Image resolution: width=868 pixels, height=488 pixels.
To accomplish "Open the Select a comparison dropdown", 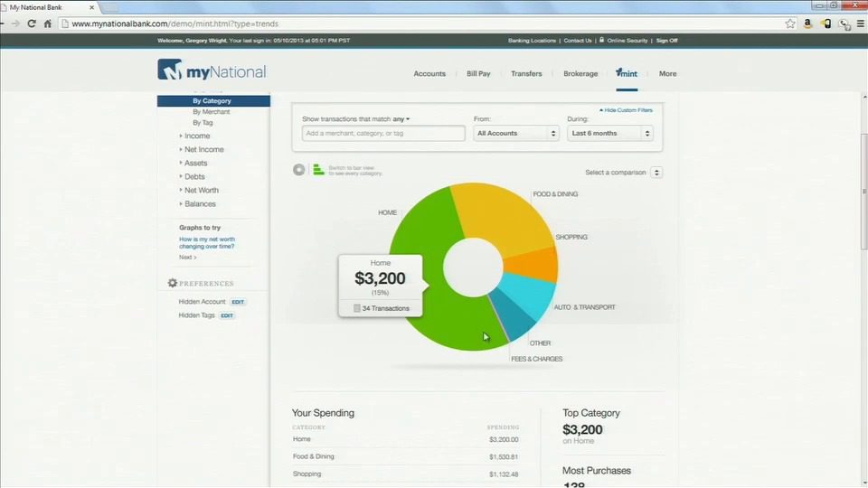I will (656, 173).
